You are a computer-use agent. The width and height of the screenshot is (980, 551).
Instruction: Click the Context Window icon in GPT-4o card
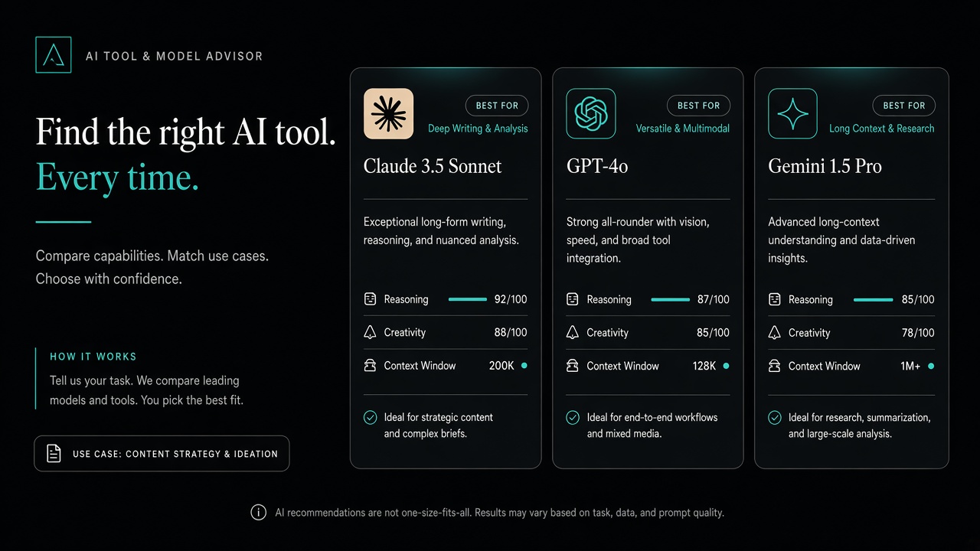(573, 366)
